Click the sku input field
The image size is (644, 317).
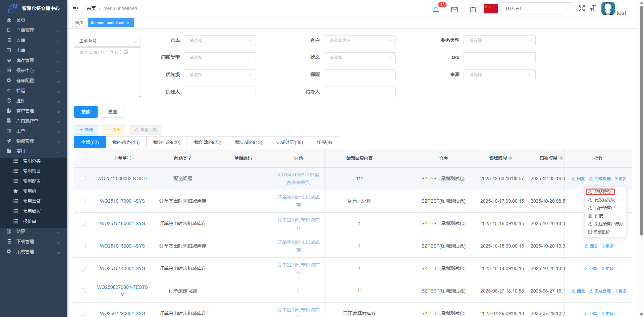click(x=499, y=58)
